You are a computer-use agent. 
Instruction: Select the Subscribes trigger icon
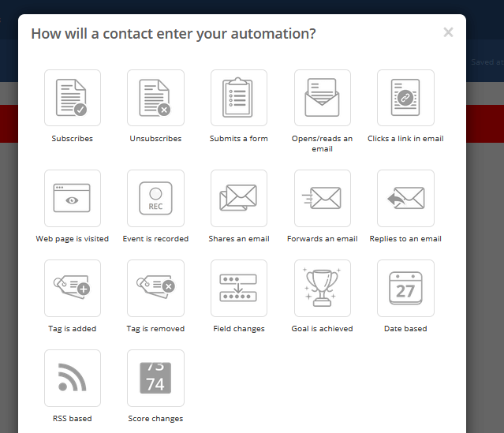coord(73,98)
